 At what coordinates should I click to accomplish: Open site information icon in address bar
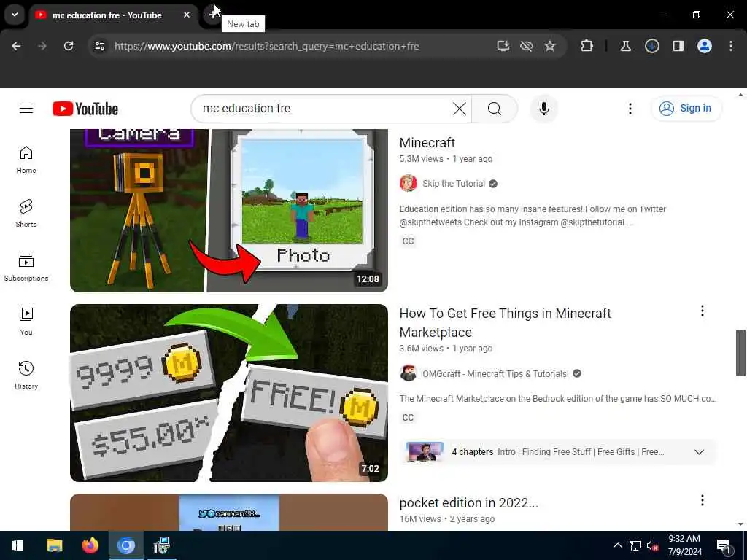(100, 46)
